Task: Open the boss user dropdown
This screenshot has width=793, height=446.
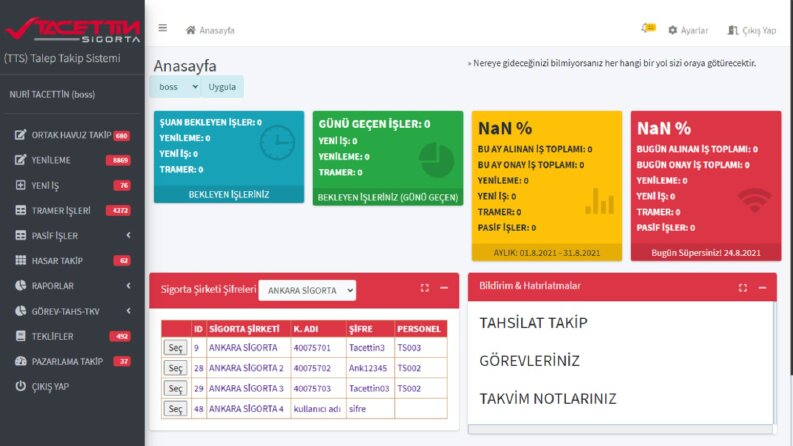Action: tap(175, 86)
